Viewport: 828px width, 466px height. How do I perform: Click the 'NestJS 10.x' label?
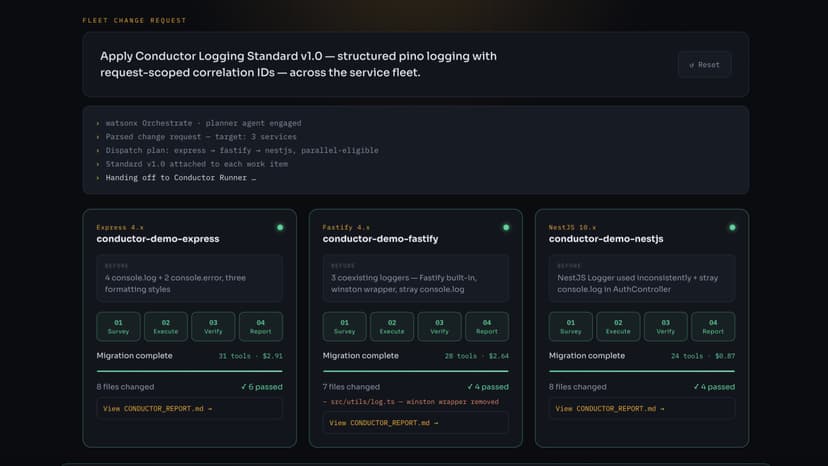click(572, 227)
